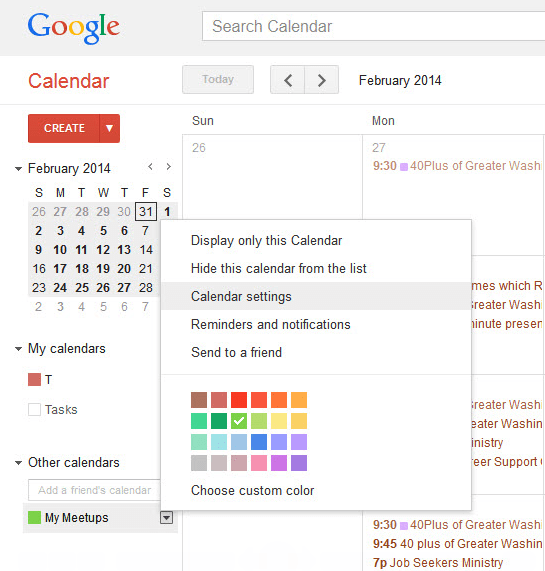This screenshot has width=545, height=571.
Task: Click mini calendar previous month arrow
Action: [x=150, y=167]
